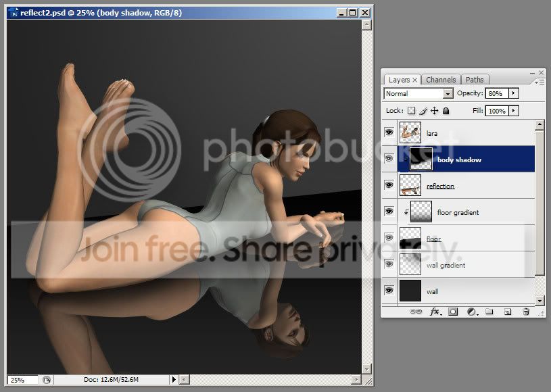551x392 pixels.
Task: Click the document horizontal scroll left arrow
Action: [x=185, y=380]
